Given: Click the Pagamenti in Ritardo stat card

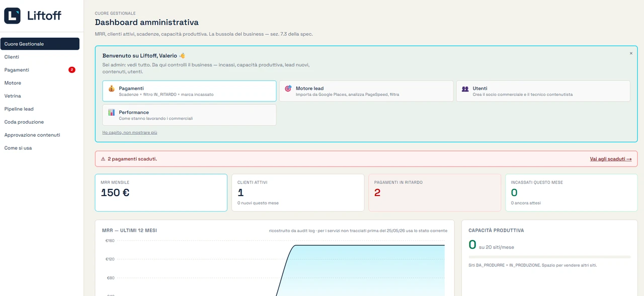Looking at the screenshot, I should pyautogui.click(x=435, y=192).
